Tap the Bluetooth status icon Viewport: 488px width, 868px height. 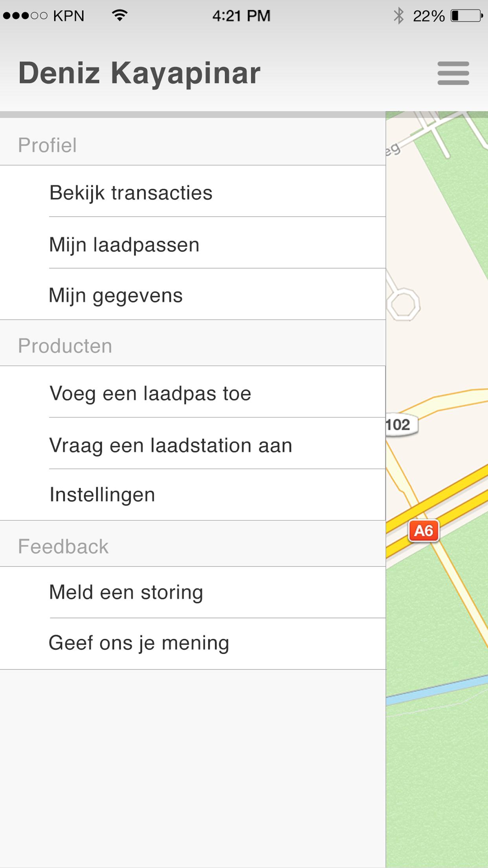coord(398,16)
